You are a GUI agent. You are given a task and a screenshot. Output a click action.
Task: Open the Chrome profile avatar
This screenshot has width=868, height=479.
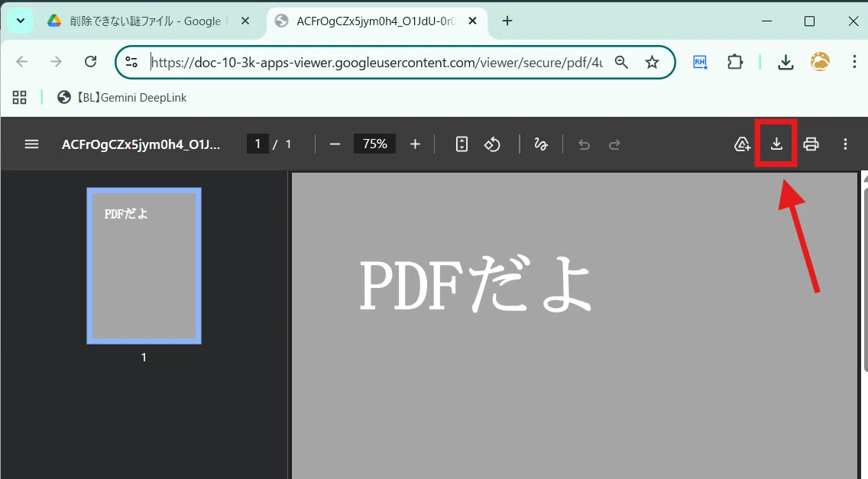tap(820, 61)
